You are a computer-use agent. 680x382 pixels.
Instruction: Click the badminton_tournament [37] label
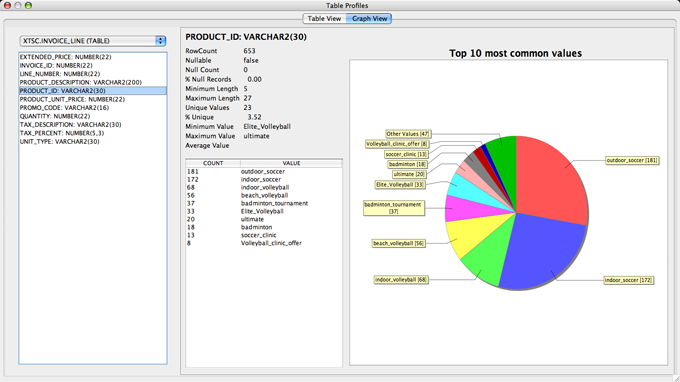pos(394,208)
